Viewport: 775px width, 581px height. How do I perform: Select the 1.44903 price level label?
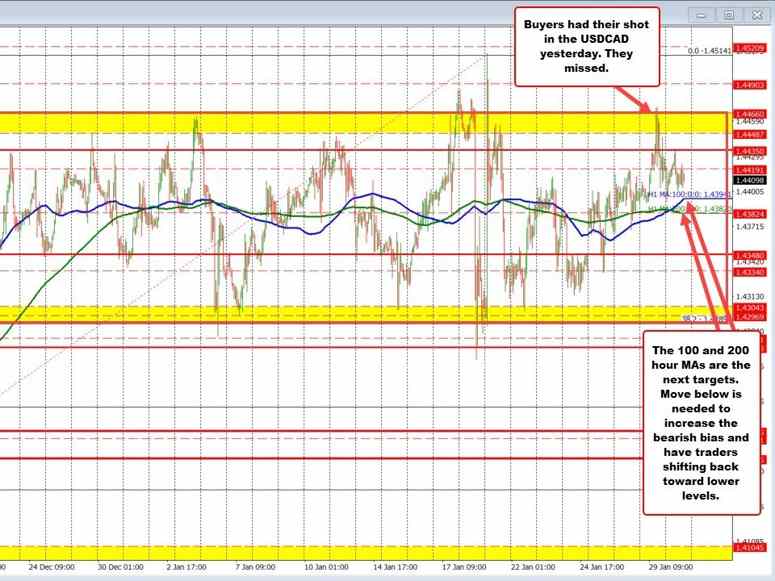pyautogui.click(x=750, y=85)
